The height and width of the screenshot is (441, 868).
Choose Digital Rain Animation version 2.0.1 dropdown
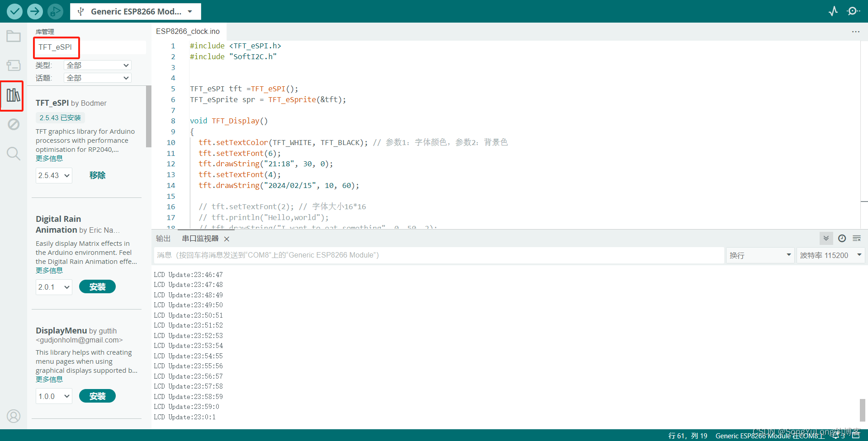coord(54,287)
